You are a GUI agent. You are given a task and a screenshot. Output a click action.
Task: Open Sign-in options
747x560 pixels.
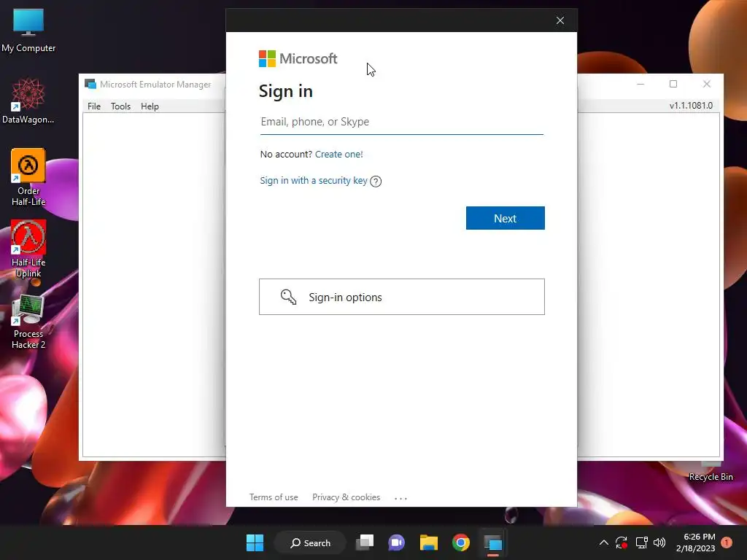pos(402,297)
